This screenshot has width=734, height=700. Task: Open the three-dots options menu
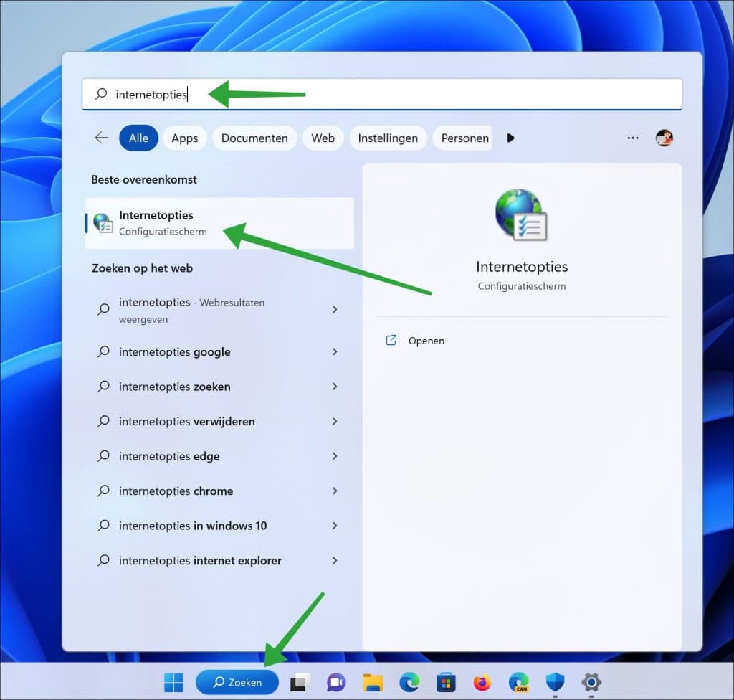point(632,138)
